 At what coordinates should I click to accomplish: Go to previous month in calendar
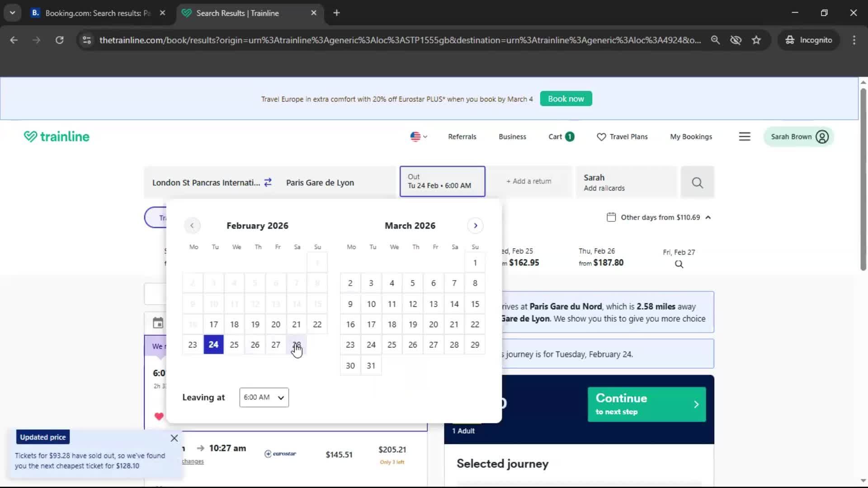pos(192,225)
